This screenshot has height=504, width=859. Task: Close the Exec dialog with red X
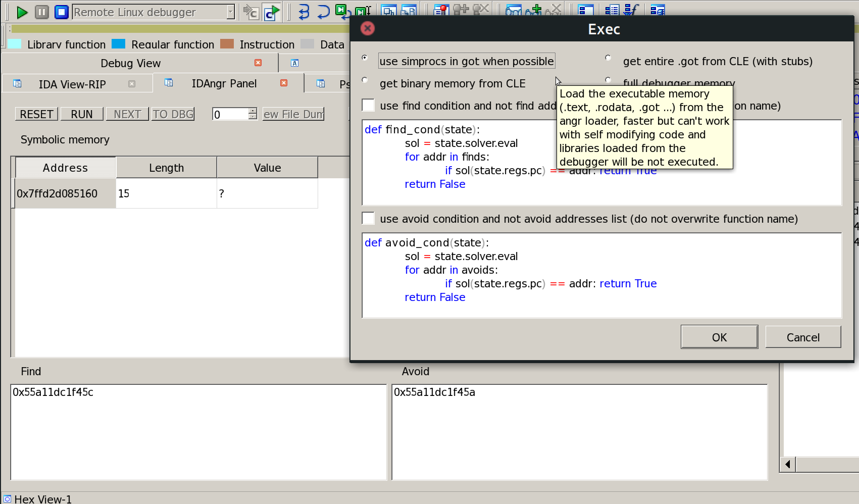click(x=368, y=28)
